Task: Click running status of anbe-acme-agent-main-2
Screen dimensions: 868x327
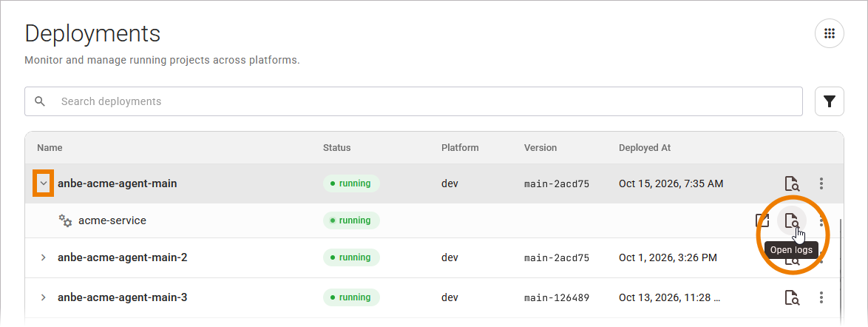Action: [x=351, y=257]
